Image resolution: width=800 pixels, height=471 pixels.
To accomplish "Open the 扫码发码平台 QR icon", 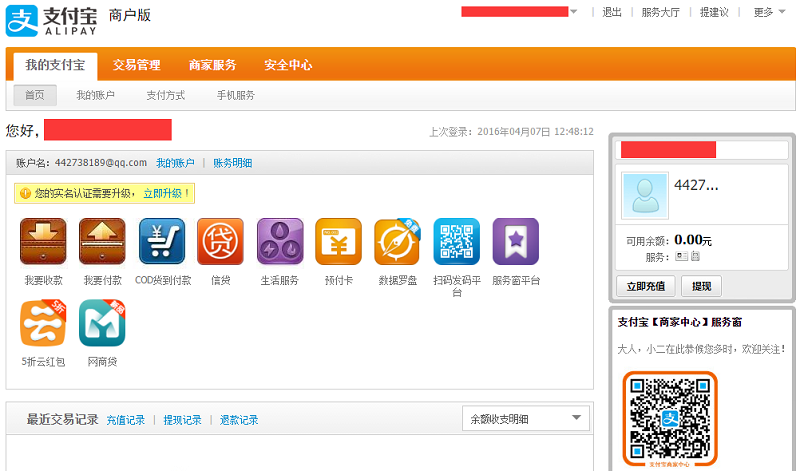I will pos(457,241).
